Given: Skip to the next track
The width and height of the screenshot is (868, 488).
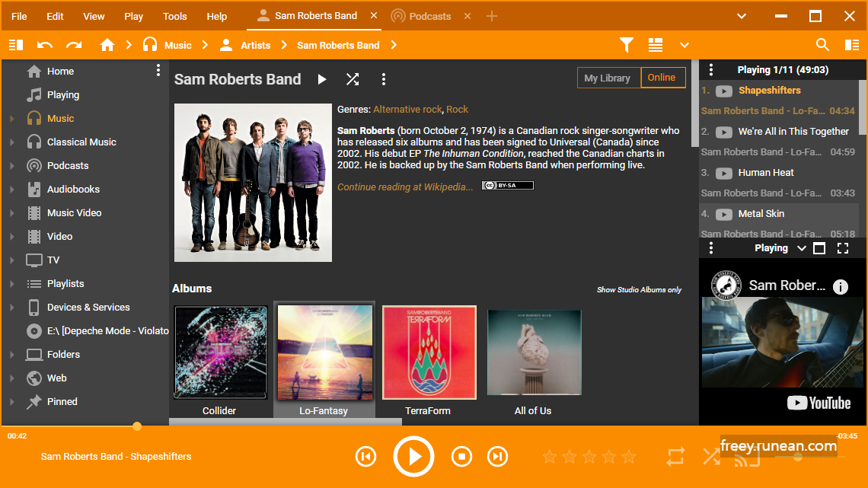Looking at the screenshot, I should pos(497,457).
